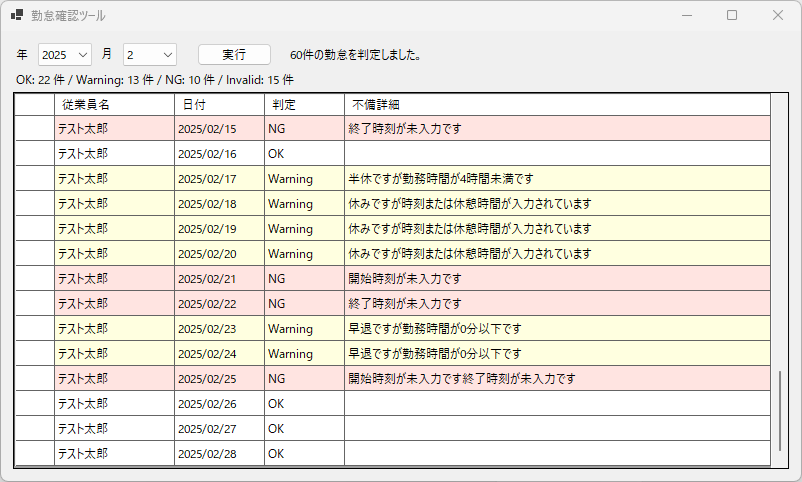Sort by the 日付 column header
This screenshot has width=802, height=482.
[219, 104]
